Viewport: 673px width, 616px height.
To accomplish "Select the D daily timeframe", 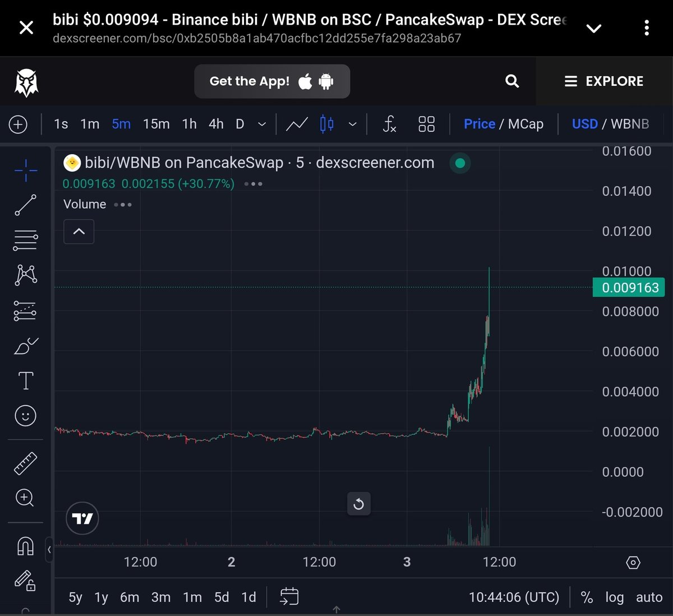I will [x=240, y=124].
